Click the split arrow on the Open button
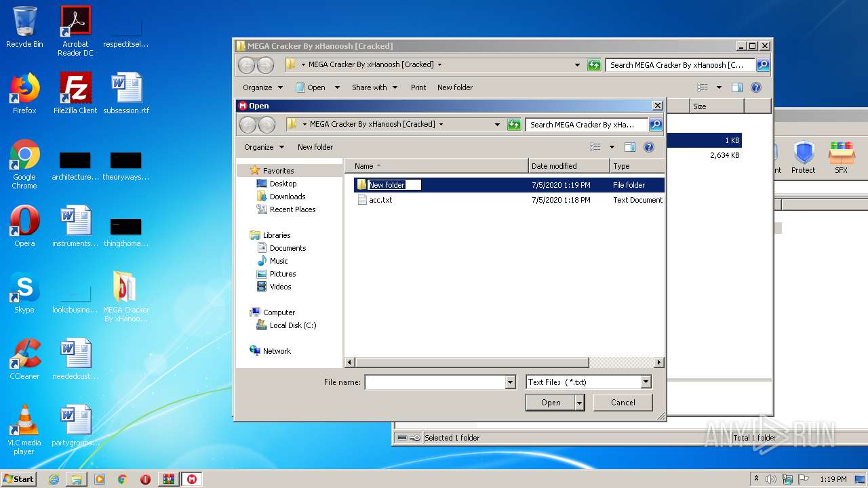The image size is (868, 488). (x=579, y=403)
